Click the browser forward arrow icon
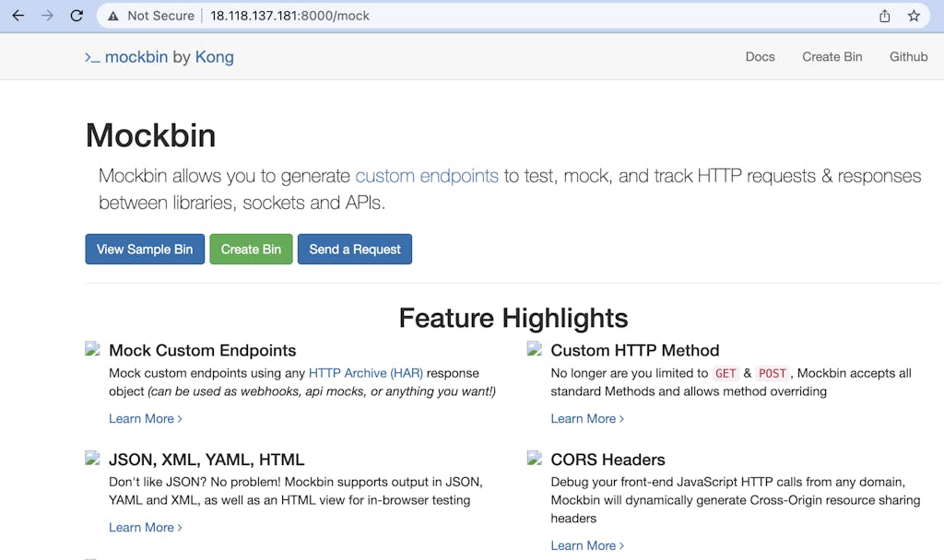Screen dimensions: 944x560 click(x=47, y=16)
